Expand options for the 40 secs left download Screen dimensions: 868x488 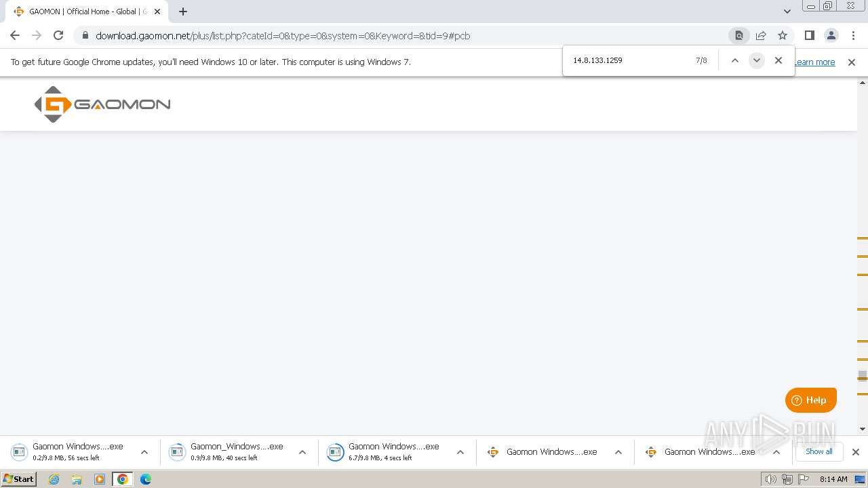click(302, 452)
